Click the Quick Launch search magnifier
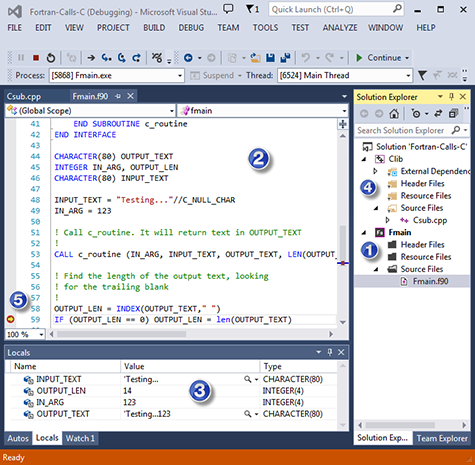The image size is (475, 465). click(397, 9)
